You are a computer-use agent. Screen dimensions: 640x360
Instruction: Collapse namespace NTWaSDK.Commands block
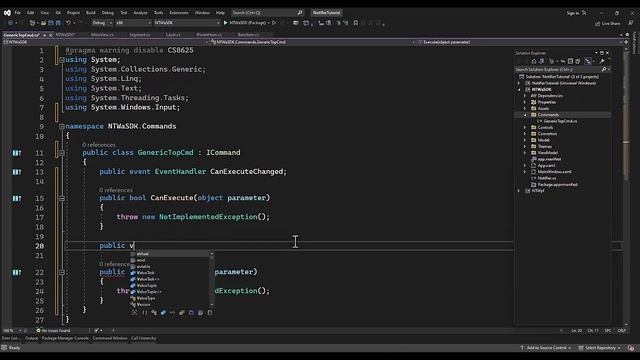pyautogui.click(x=62, y=127)
